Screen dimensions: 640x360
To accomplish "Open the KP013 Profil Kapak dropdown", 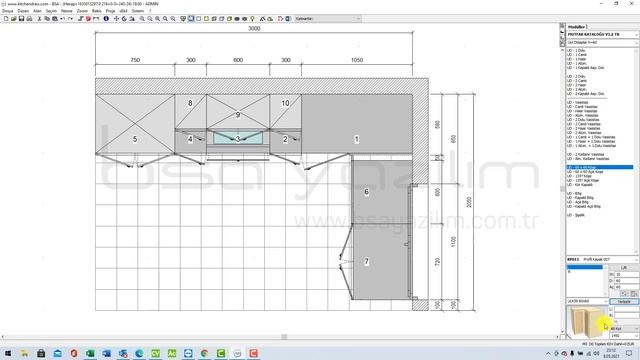I will [x=602, y=260].
